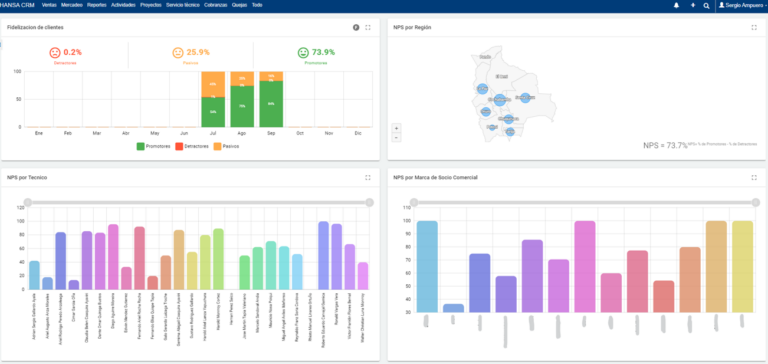Toggle the Detractores legend series
Screen dimensions: 768x364
pyautogui.click(x=192, y=146)
